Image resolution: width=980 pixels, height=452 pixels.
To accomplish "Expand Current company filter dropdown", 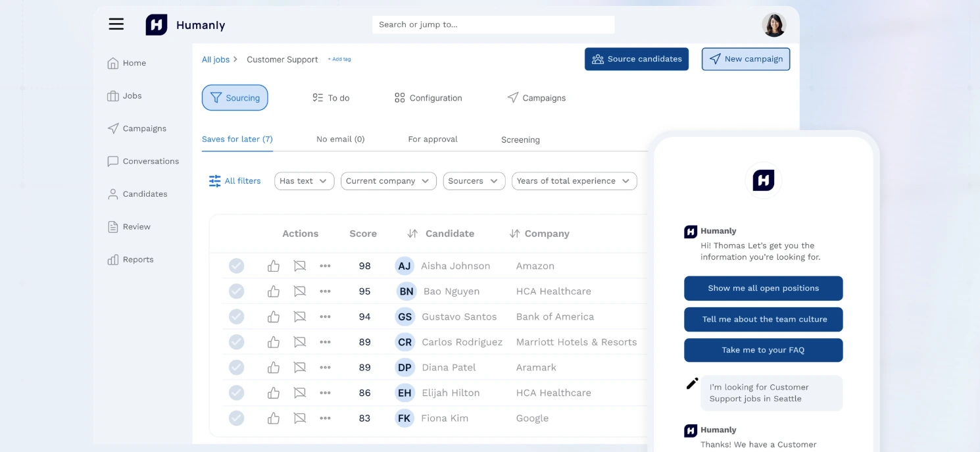I will pos(389,181).
